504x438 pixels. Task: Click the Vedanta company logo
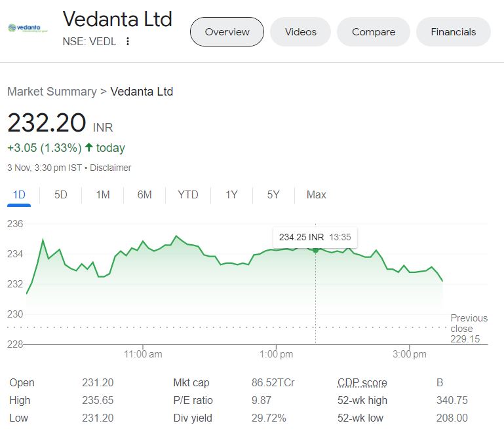[24, 28]
